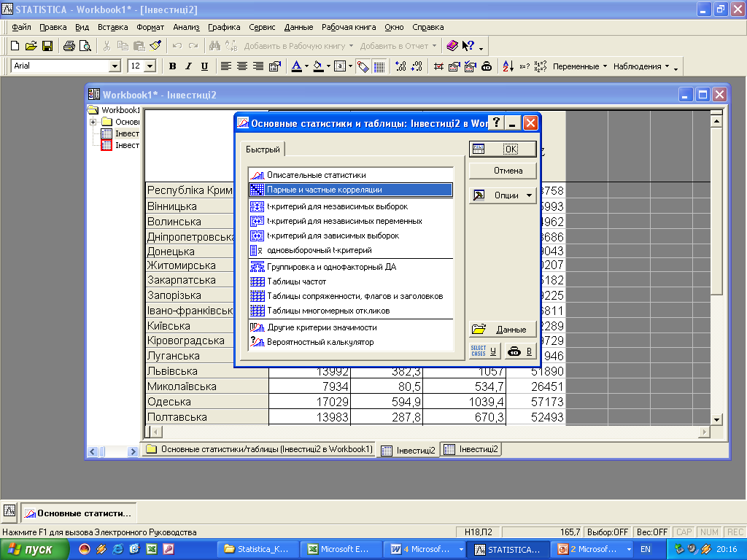Open the Переменные dropdown
Image resolution: width=747 pixels, height=560 pixels.
tap(580, 66)
